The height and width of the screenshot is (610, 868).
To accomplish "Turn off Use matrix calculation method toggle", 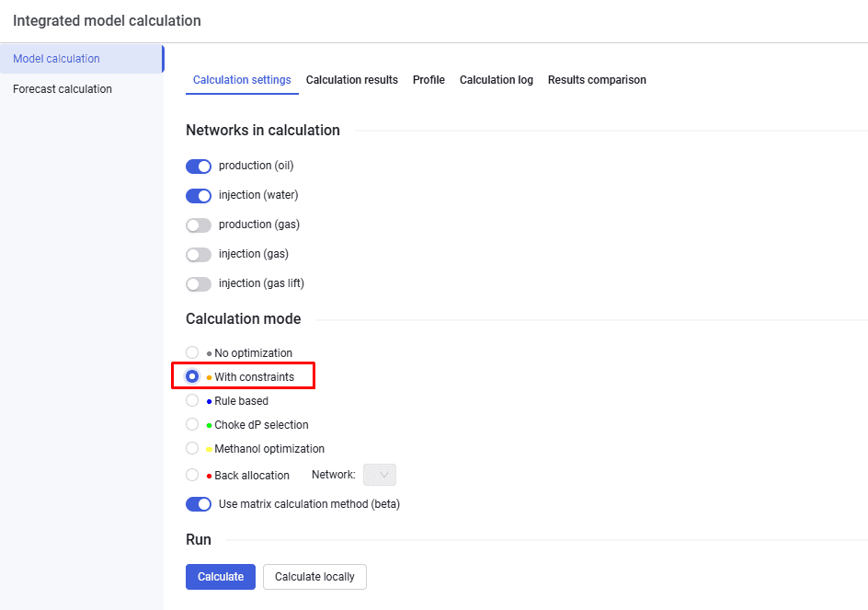I will tap(199, 504).
